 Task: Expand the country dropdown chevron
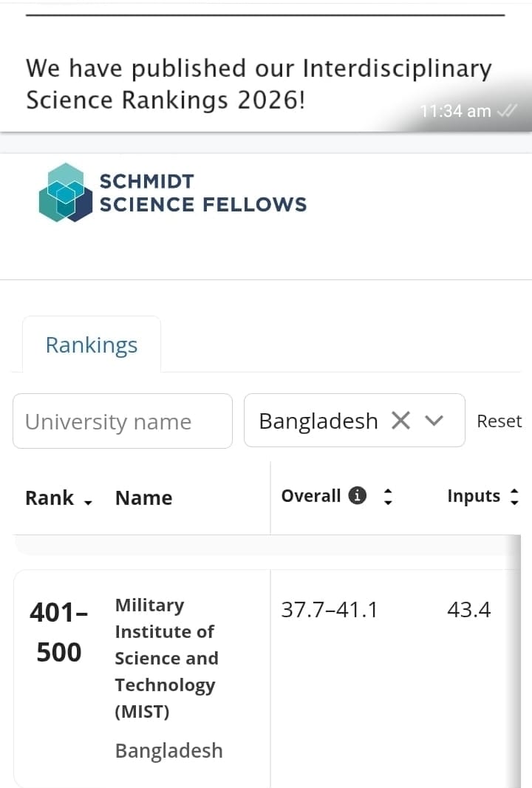(x=434, y=421)
